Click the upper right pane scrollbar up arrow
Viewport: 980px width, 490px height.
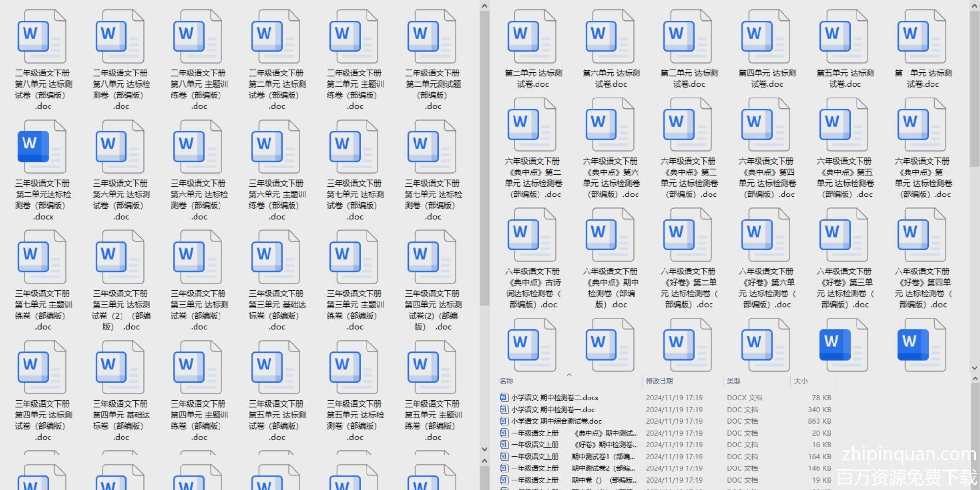(974, 6)
